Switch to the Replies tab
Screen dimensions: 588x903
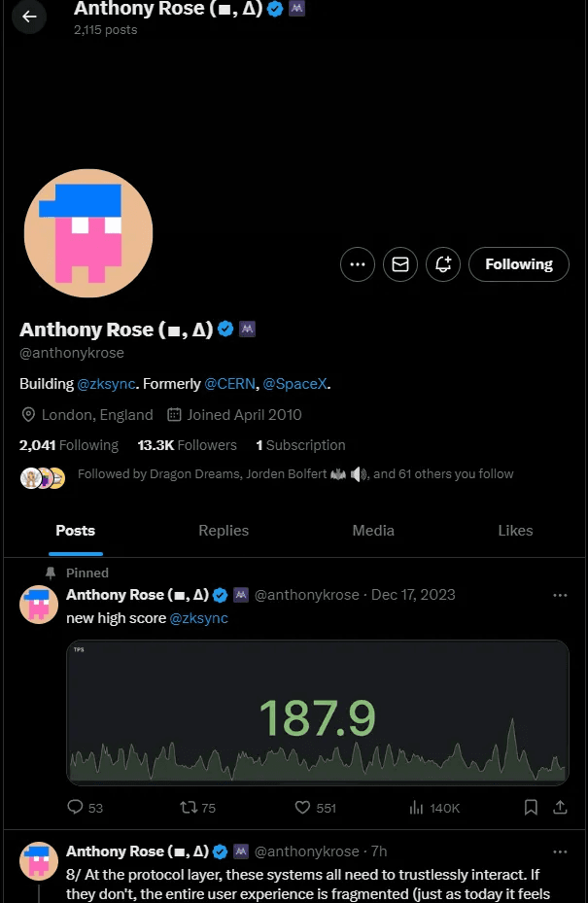click(x=224, y=531)
